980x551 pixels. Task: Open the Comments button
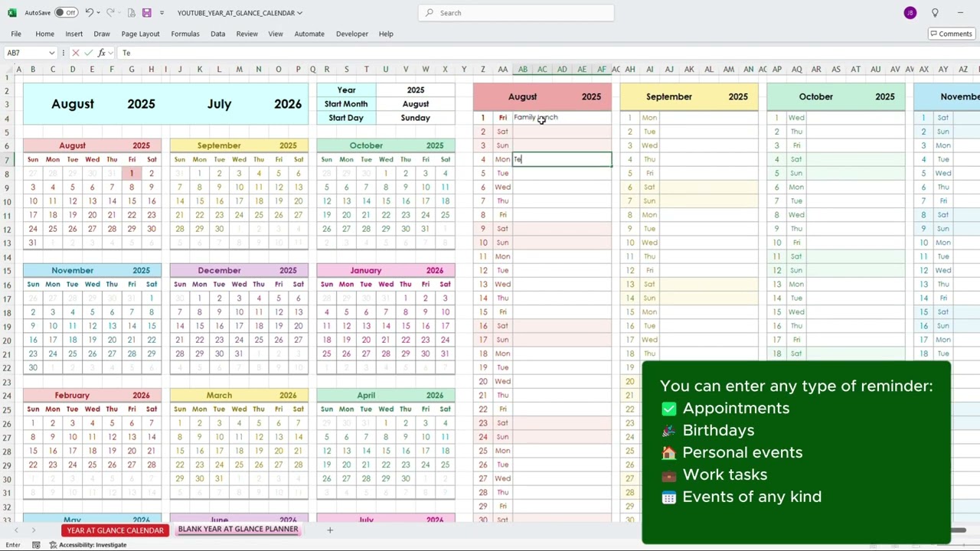950,34
